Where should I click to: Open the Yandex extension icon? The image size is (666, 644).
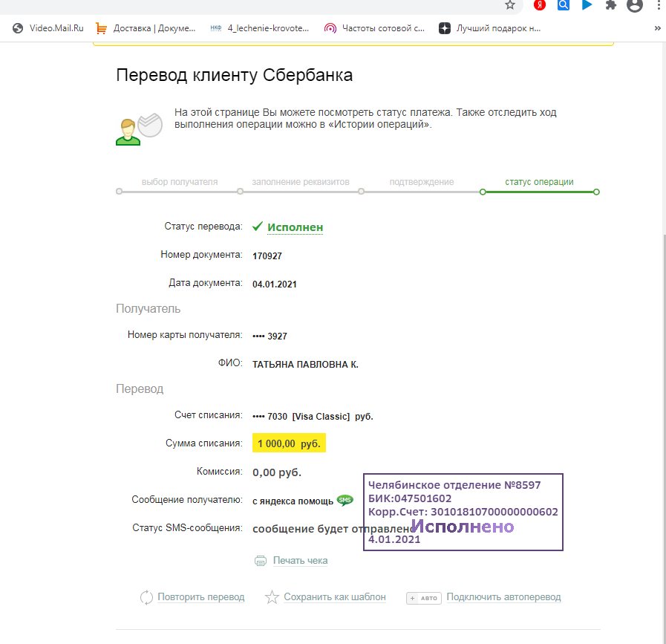[540, 5]
